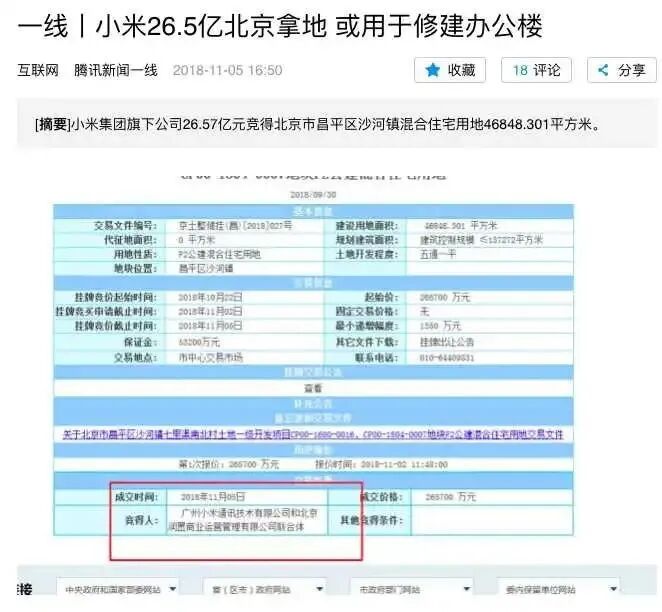662x612 pixels.
Task: Click the 交易文件编号 label
Action: pos(125,226)
